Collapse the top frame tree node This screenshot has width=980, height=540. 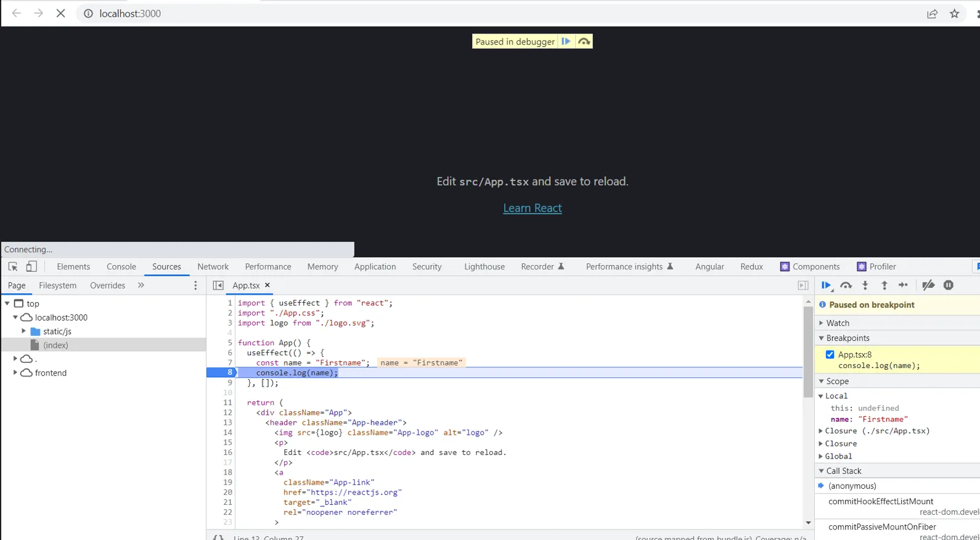[x=7, y=303]
